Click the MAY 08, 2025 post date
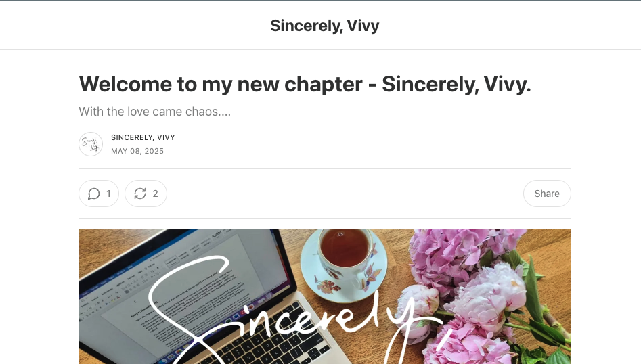 pyautogui.click(x=137, y=151)
